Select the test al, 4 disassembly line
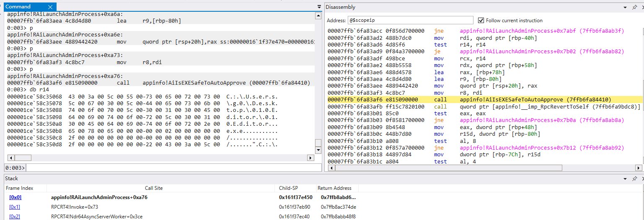Screen dimensions: 644x220 coord(401,162)
